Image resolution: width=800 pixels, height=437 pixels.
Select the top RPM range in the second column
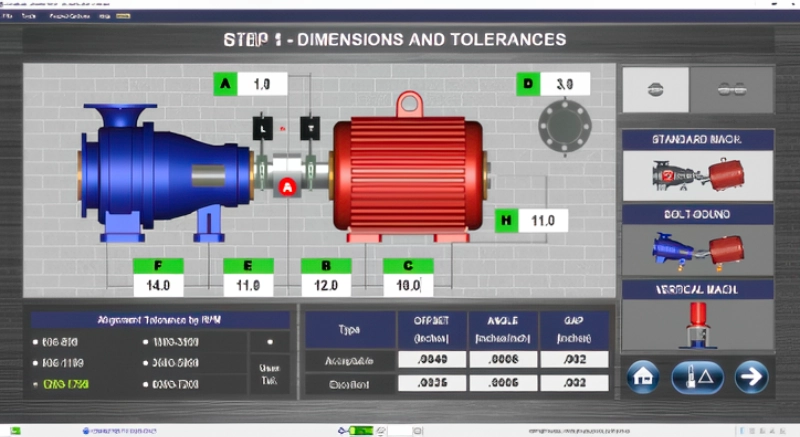pyautogui.click(x=175, y=341)
